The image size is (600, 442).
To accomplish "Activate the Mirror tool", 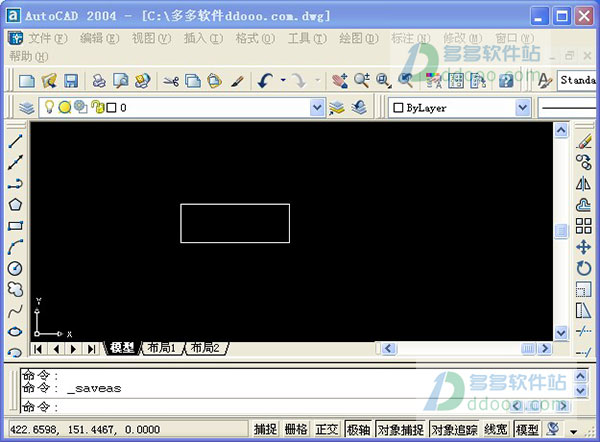I will tap(584, 184).
